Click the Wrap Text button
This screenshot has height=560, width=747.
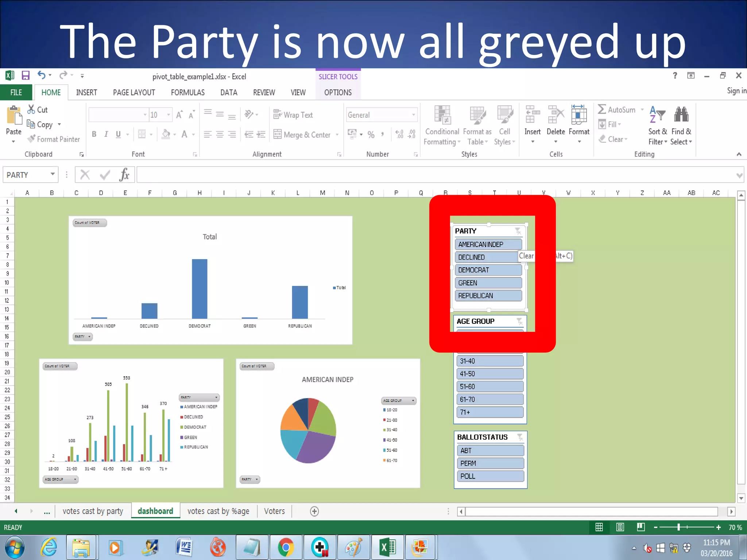[293, 115]
